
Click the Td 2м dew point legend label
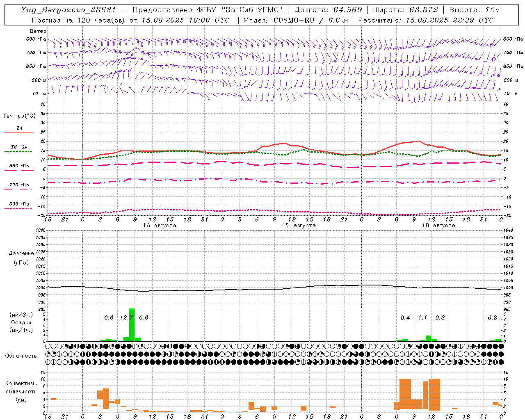click(x=19, y=147)
